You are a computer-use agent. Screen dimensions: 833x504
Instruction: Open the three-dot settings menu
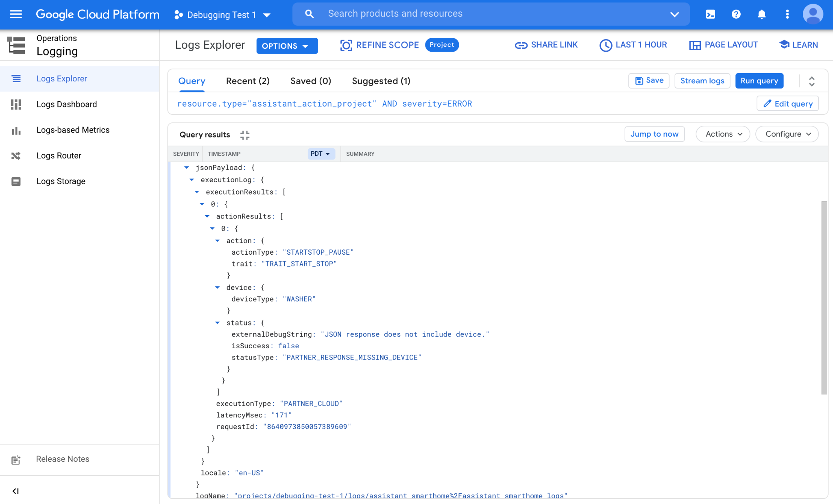click(787, 15)
